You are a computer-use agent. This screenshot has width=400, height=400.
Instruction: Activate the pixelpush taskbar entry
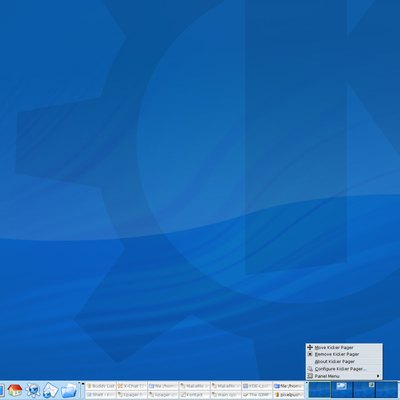288,395
